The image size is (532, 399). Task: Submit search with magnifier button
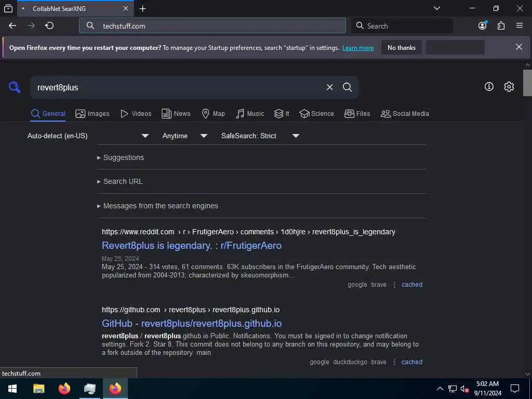coord(347,87)
